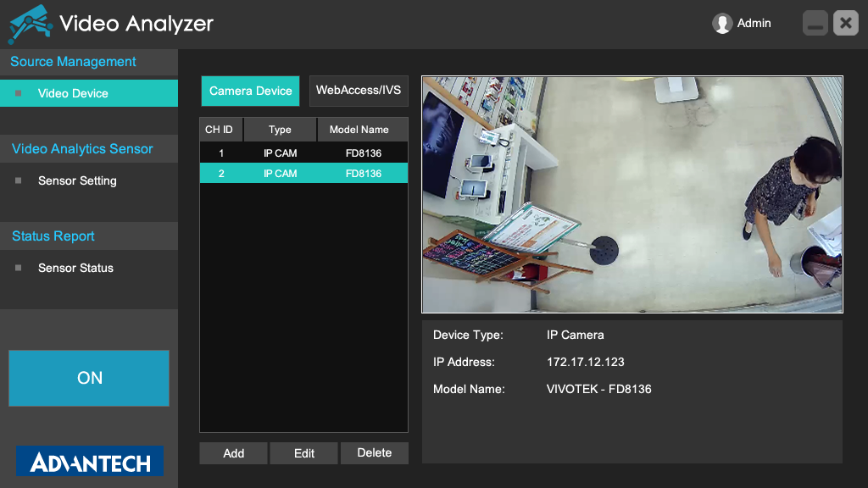Minimize the Video Analyzer window

tap(815, 24)
